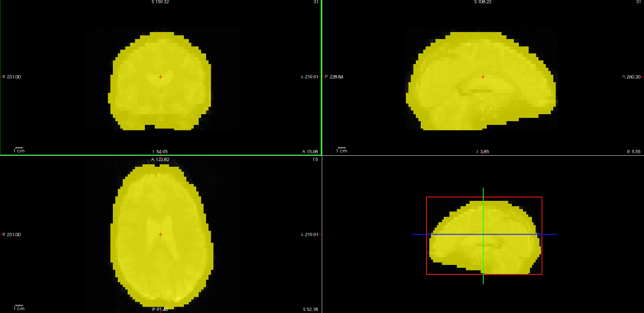The height and width of the screenshot is (313, 644).
Task: Click the 'R 5.55' slice position text
Action: 634,152
